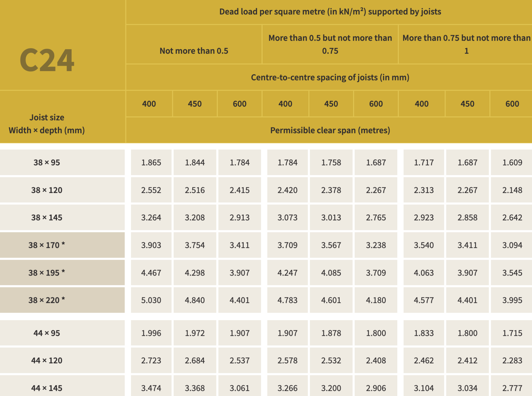Click the 38 × 170 * joist row label
The height and width of the screenshot is (396, 532).
47,245
